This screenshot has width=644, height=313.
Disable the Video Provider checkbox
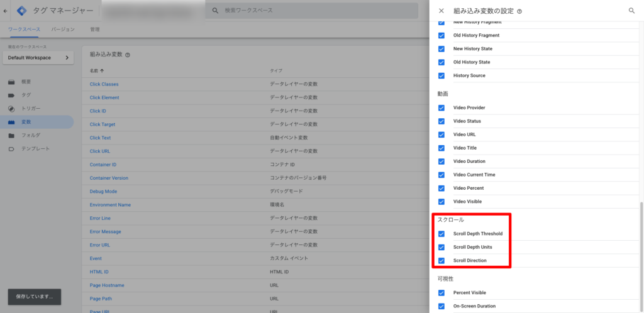[x=441, y=107]
